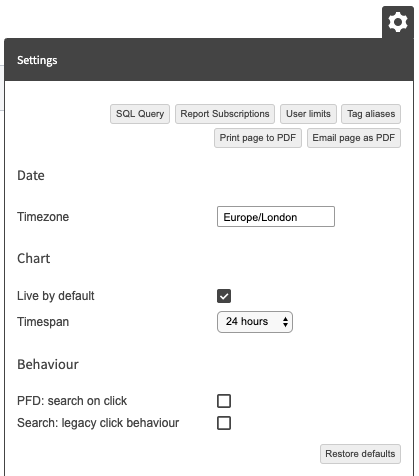
Task: Click the 'Live by default' label text
Action: coord(56,296)
